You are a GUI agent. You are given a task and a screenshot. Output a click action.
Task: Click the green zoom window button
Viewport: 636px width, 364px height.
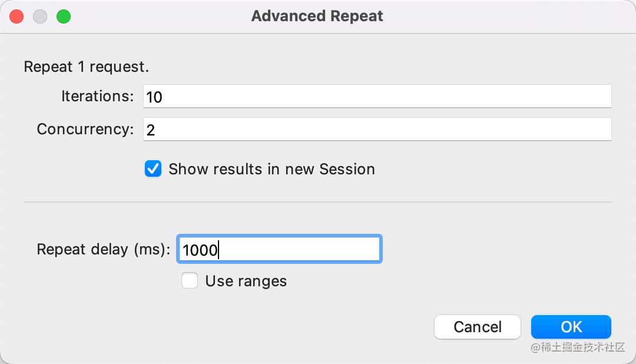click(x=64, y=16)
